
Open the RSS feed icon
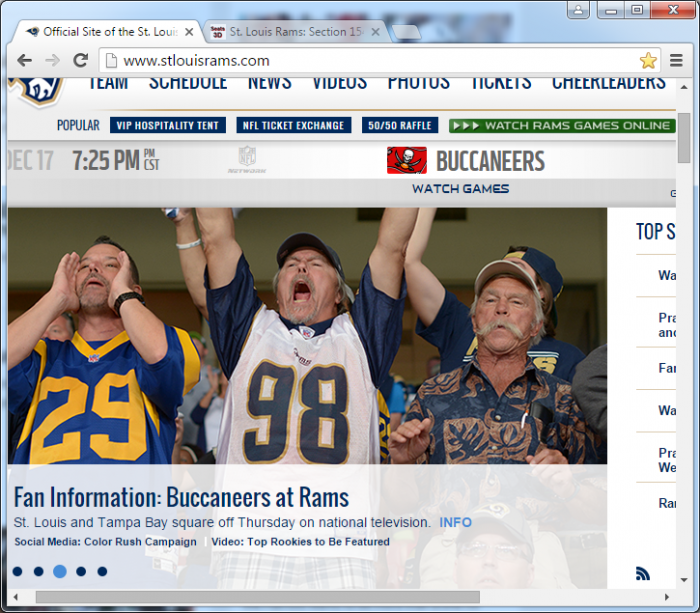[x=642, y=573]
